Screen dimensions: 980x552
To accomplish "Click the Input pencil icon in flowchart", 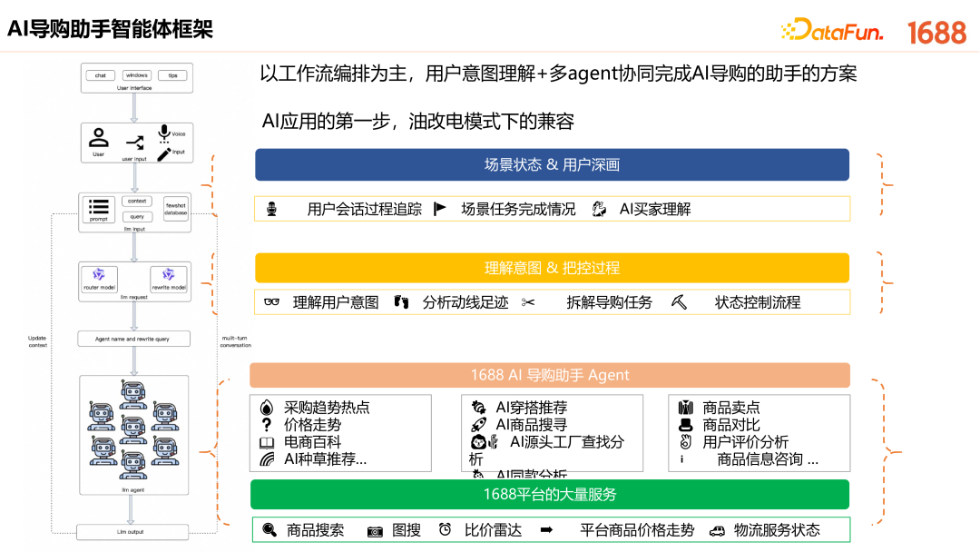I will click(x=163, y=154).
